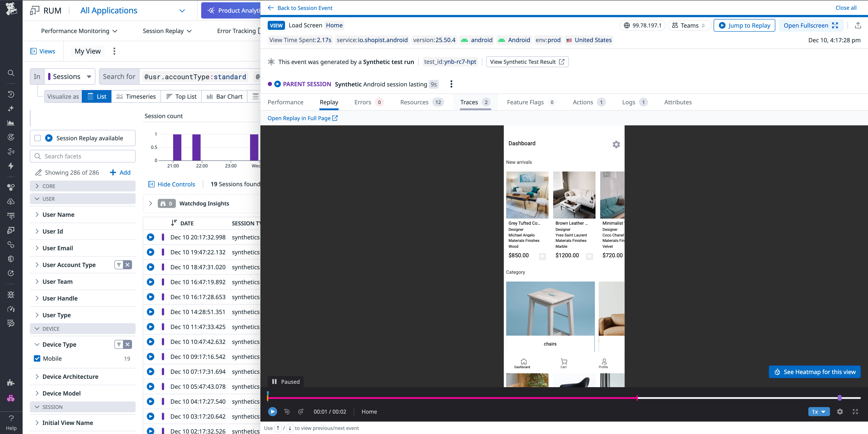Screen dimensions: 868x434
Task: Remove User Account Type filter
Action: [x=127, y=265]
